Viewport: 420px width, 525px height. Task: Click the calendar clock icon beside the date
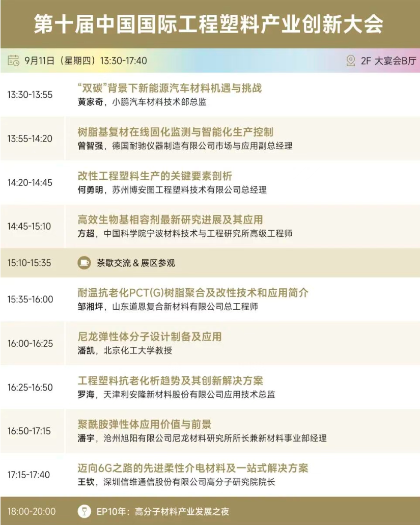coord(14,61)
